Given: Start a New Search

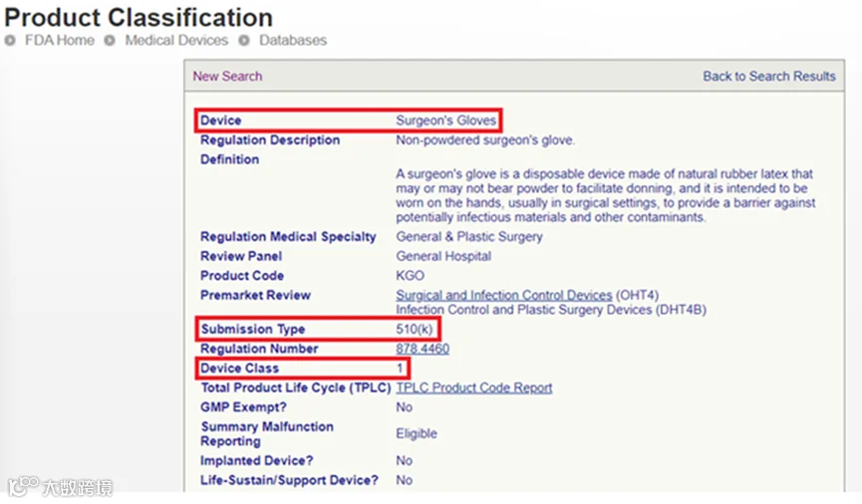Looking at the screenshot, I should (227, 77).
